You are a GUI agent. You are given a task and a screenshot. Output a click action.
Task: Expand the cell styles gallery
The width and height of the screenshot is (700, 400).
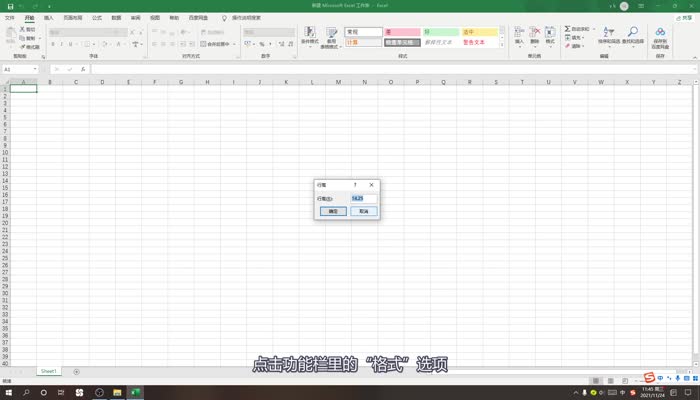[502, 45]
